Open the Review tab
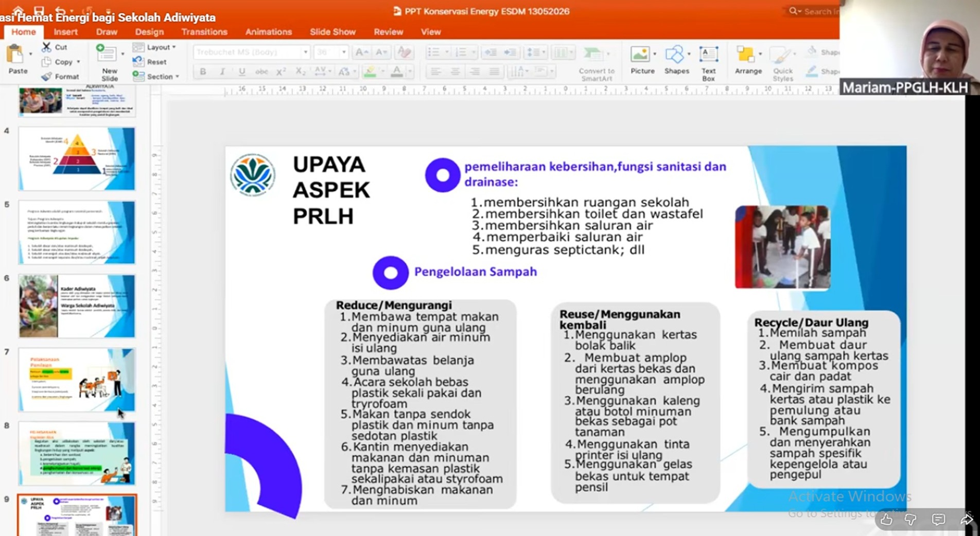Viewport: 980px width, 536px height. click(x=389, y=32)
